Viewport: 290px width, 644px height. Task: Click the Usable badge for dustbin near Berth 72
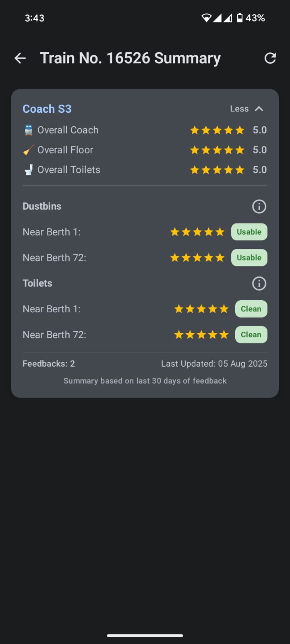coord(249,258)
